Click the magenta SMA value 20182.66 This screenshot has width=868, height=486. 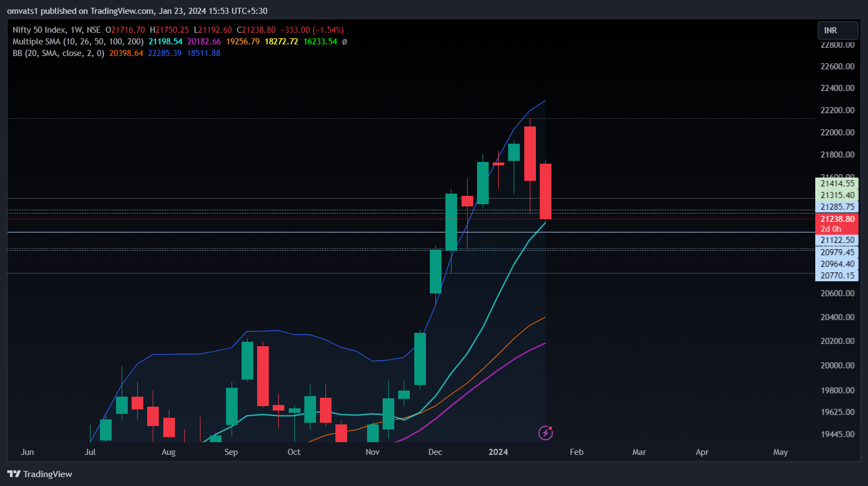pyautogui.click(x=204, y=42)
